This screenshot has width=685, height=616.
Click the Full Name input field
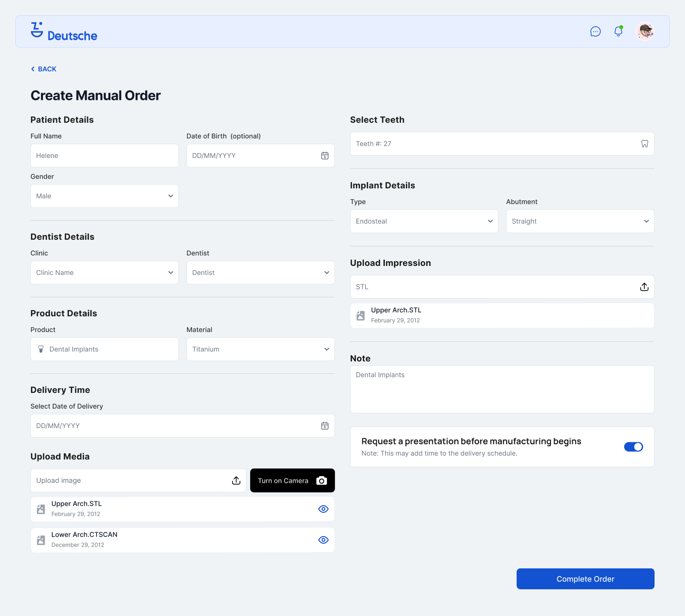click(x=105, y=156)
